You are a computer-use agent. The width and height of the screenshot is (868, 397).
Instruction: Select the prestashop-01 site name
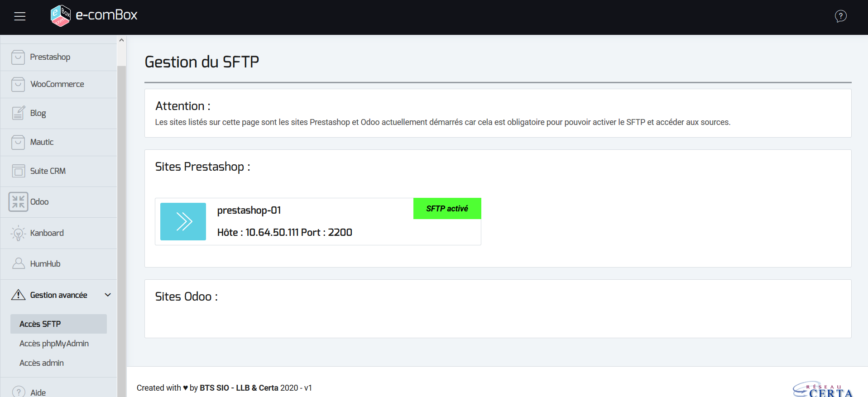pyautogui.click(x=249, y=210)
